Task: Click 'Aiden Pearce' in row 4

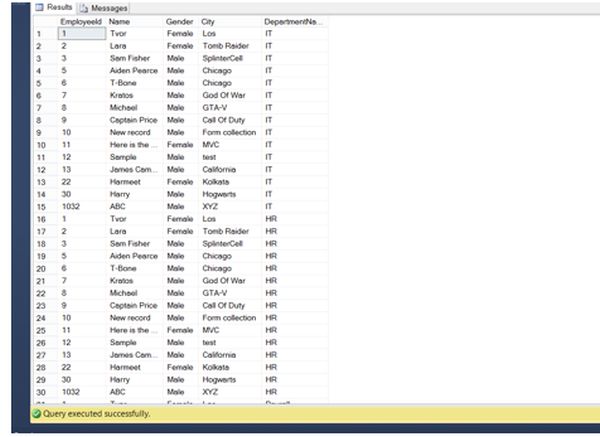Action: 134,70
